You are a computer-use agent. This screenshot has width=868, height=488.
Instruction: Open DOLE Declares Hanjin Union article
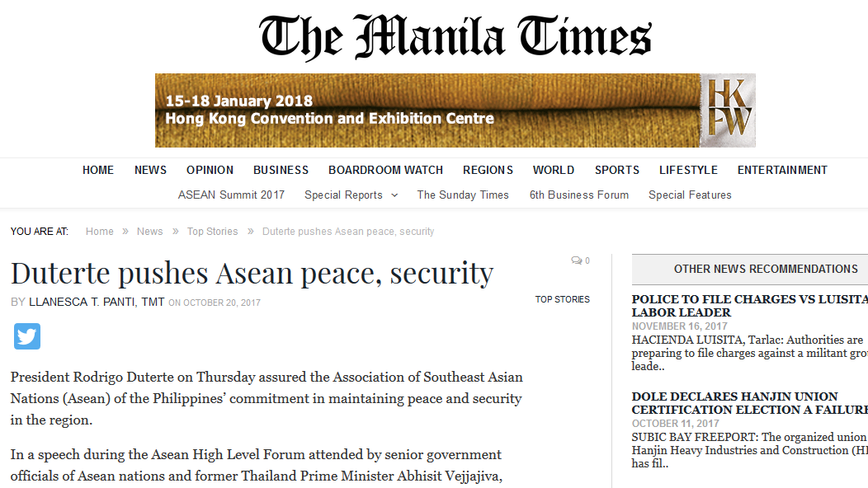click(749, 403)
